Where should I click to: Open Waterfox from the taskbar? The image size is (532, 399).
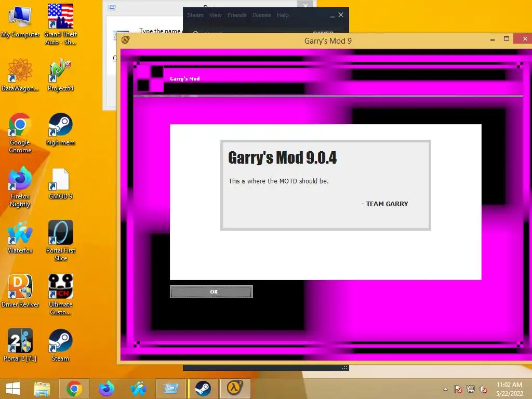coord(138,389)
